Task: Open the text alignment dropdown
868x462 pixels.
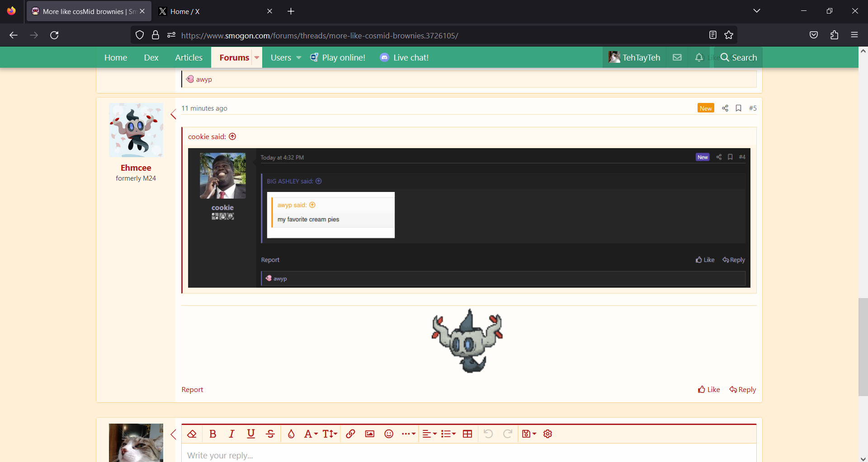Action: [429, 434]
